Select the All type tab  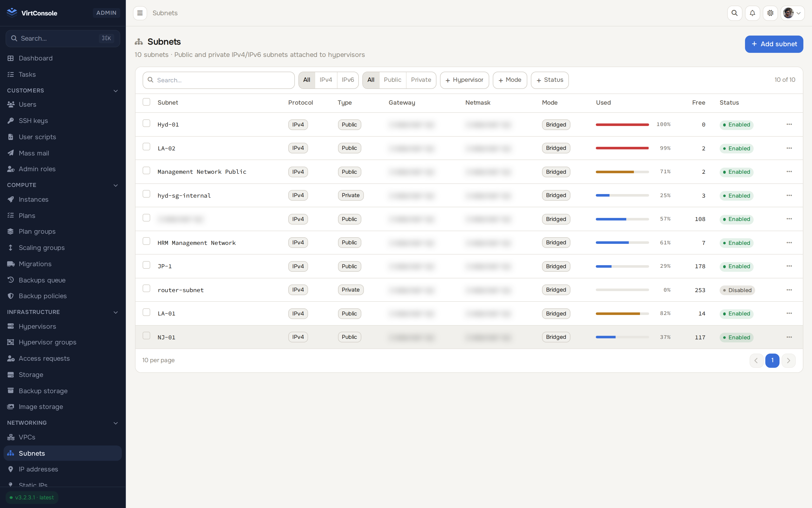(371, 80)
